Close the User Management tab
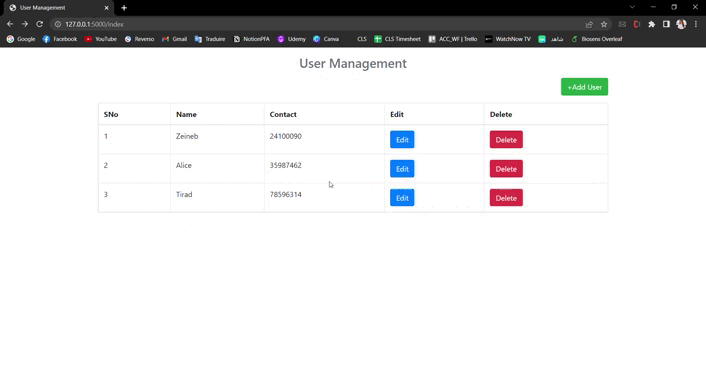 [x=107, y=8]
